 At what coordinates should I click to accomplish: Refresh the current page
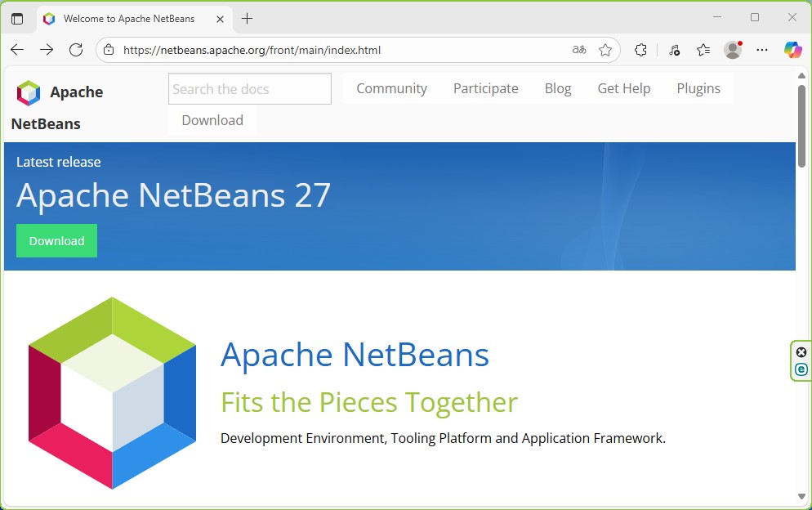coord(76,49)
